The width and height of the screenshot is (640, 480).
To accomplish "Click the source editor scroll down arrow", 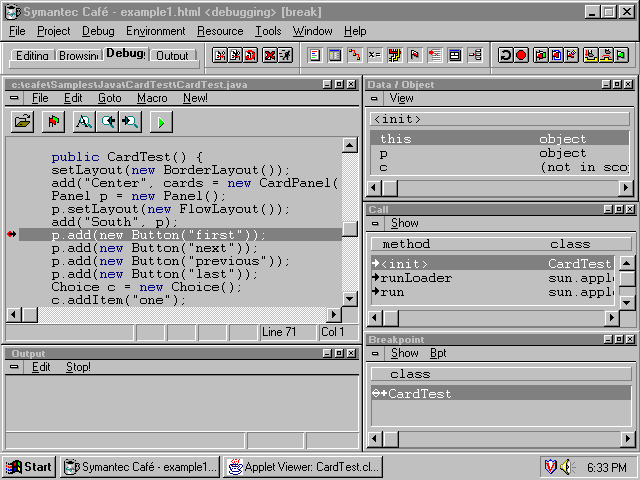I will click(350, 299).
